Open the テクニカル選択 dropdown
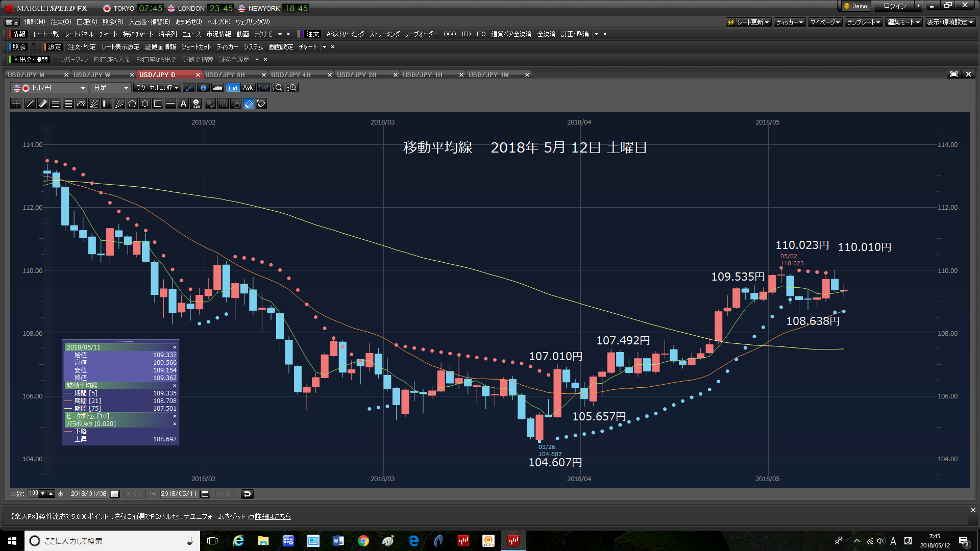The image size is (980, 551). pyautogui.click(x=157, y=88)
